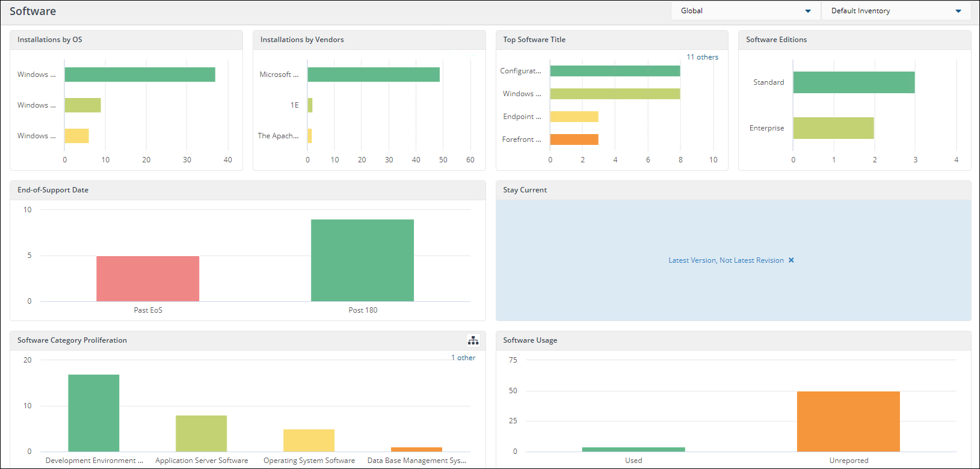
Task: Click the Application Server Software bar
Action: pos(201,434)
